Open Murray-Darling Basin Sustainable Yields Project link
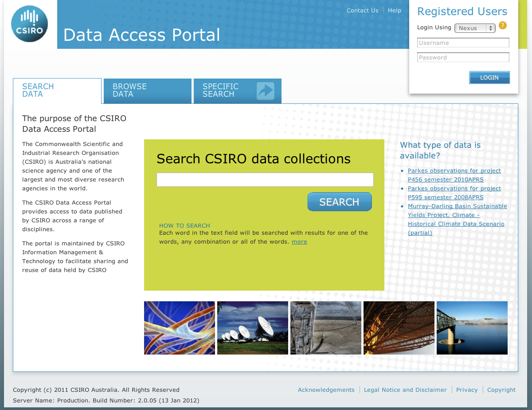The width and height of the screenshot is (532, 410). (458, 220)
